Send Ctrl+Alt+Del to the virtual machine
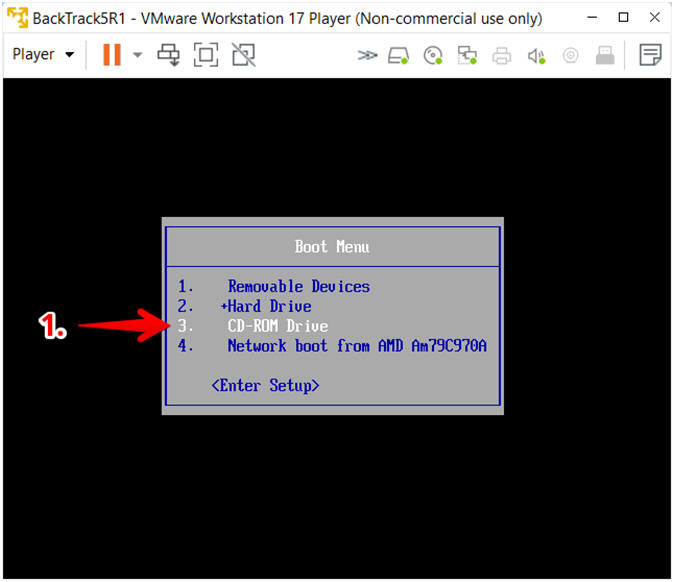 click(168, 55)
